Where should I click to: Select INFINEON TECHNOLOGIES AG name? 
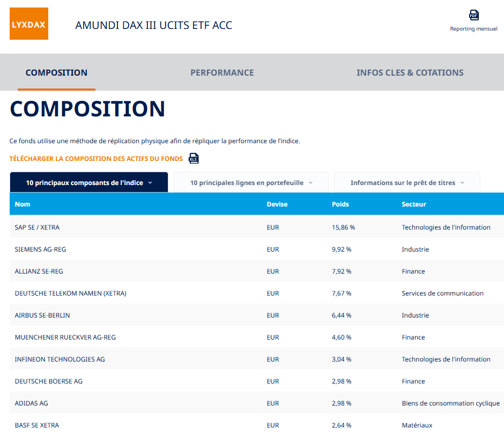(60, 359)
